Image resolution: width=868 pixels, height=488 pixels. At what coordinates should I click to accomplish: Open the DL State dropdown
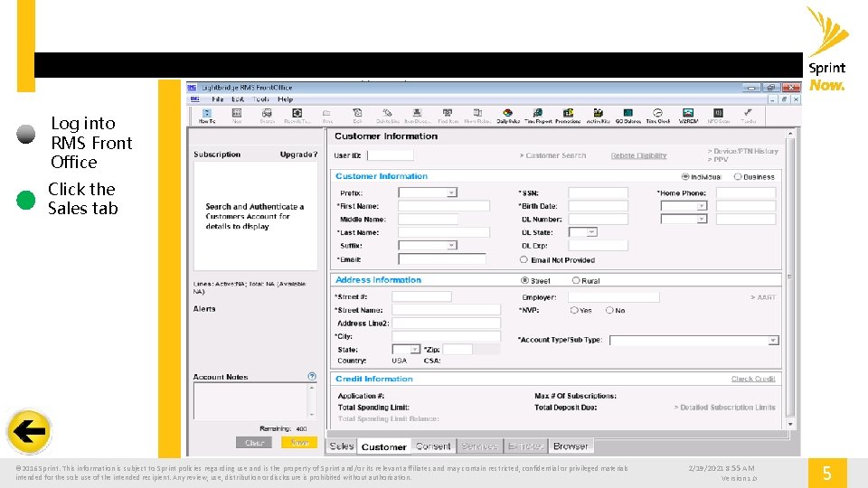coord(583,232)
